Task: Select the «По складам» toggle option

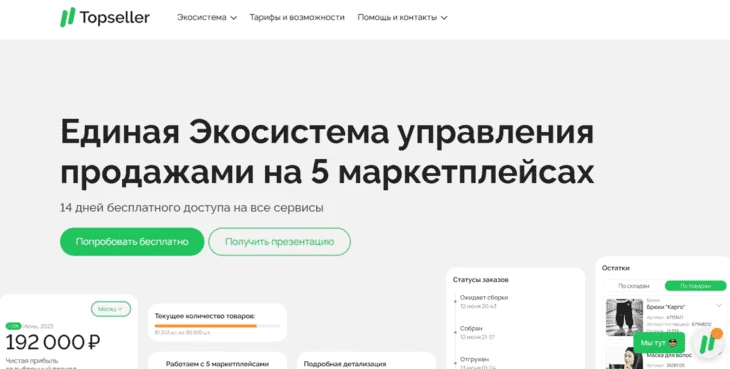Action: click(x=634, y=286)
